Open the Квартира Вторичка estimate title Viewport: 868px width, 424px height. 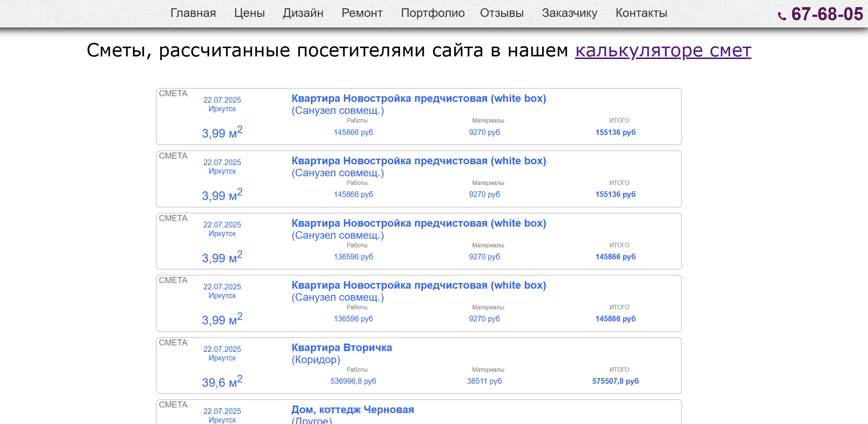[x=342, y=348]
